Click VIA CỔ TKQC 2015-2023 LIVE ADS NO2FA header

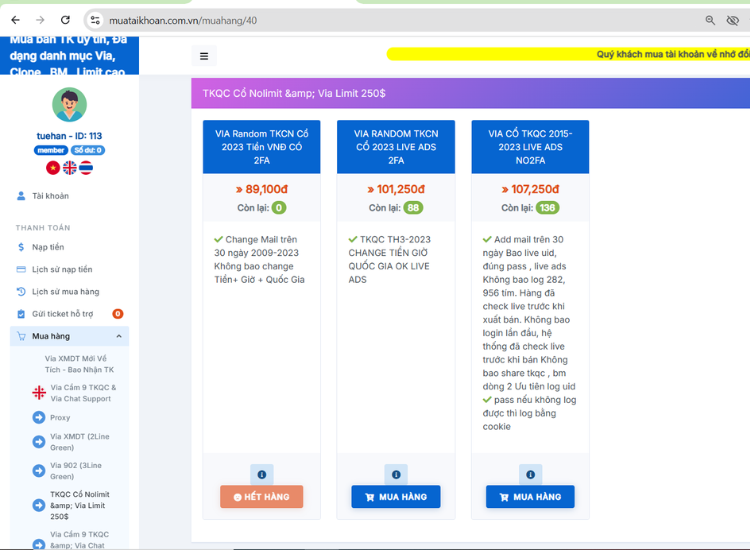point(530,147)
